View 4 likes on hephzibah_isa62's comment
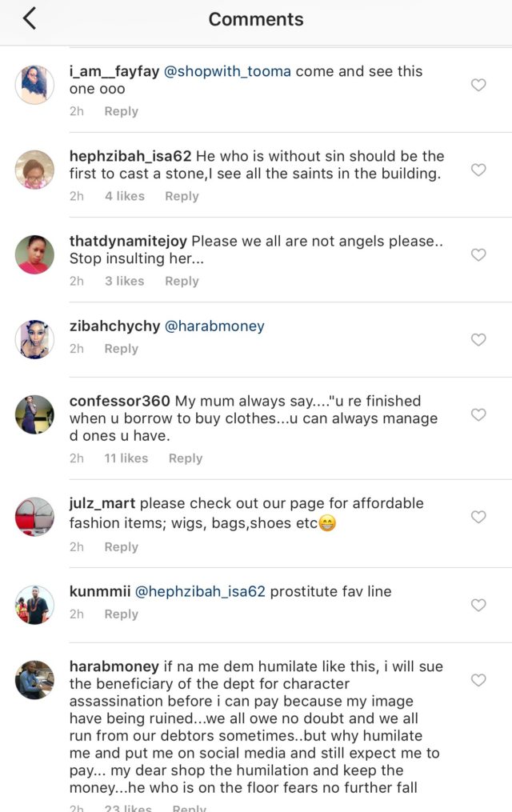 point(124,196)
